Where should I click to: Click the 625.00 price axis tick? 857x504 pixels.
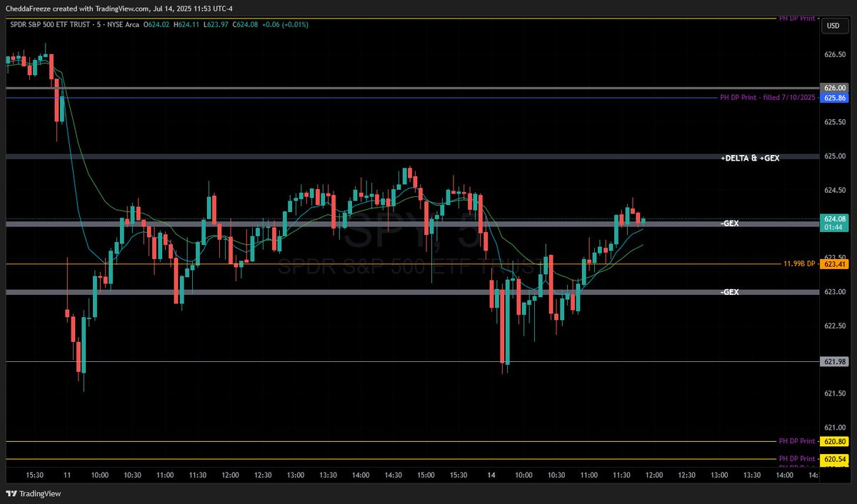pyautogui.click(x=835, y=156)
